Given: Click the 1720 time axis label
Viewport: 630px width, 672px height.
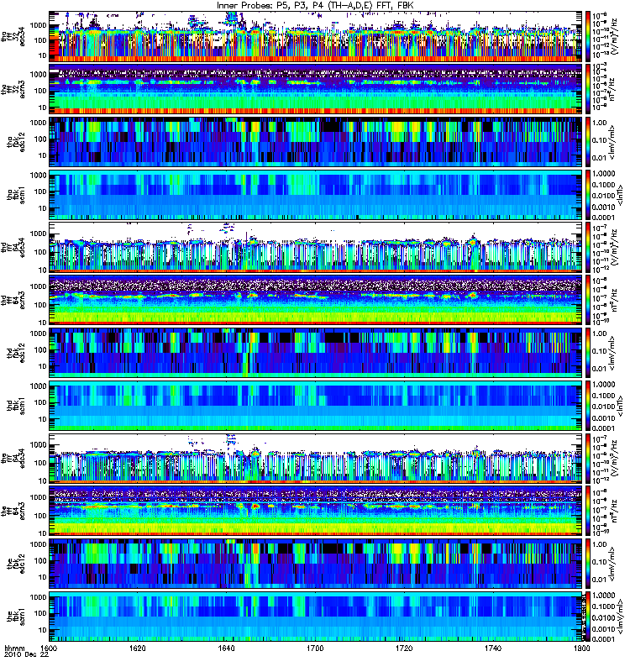Looking at the screenshot, I should click(404, 648).
